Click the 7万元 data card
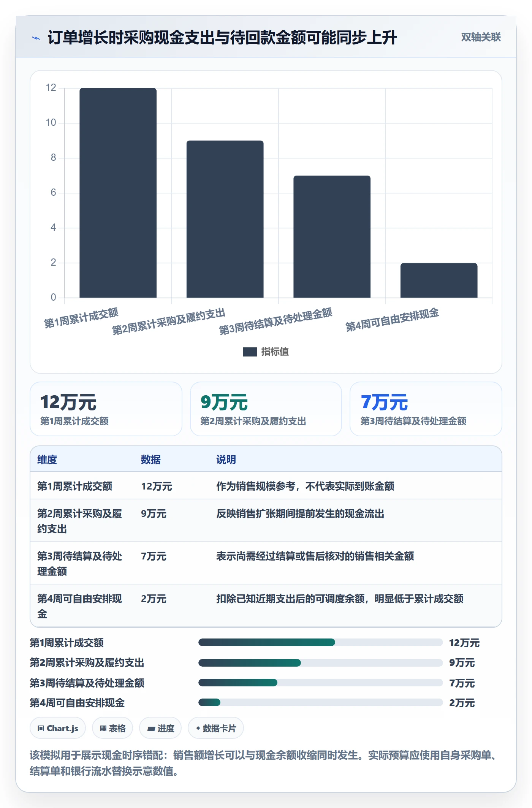The height and width of the screenshot is (808, 532). [426, 409]
